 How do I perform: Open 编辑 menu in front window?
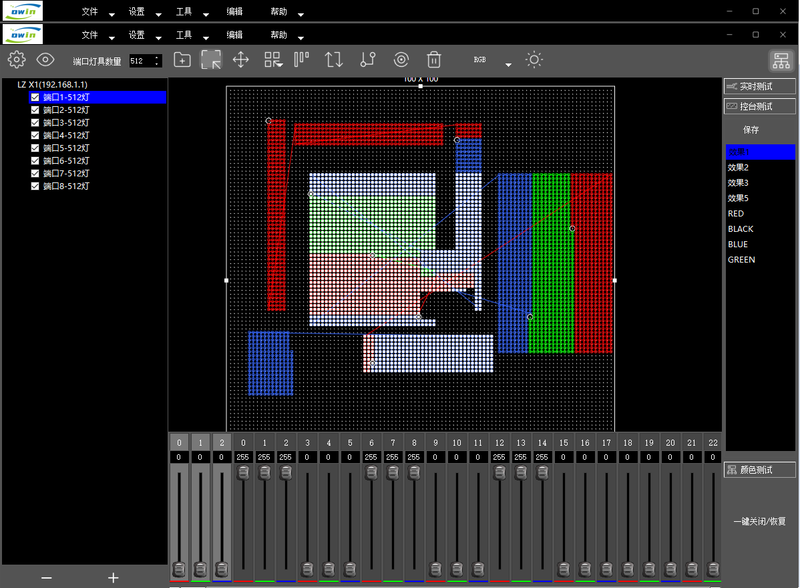tap(235, 35)
